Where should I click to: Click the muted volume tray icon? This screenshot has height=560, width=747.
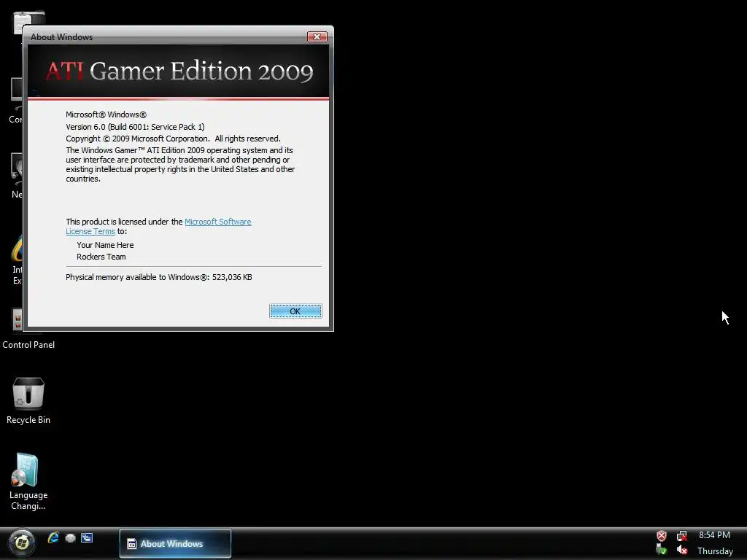[682, 551]
